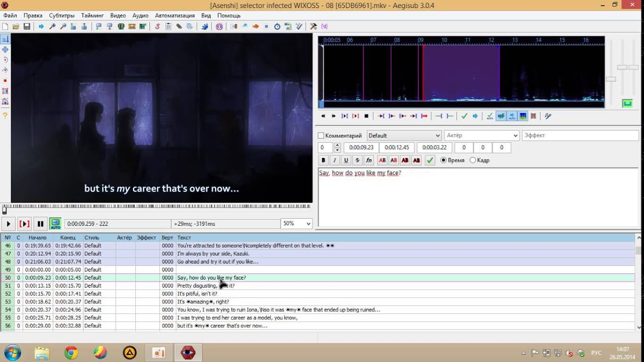Select the standard crosshair visual tool
The width and height of the screenshot is (644, 362).
[5, 39]
